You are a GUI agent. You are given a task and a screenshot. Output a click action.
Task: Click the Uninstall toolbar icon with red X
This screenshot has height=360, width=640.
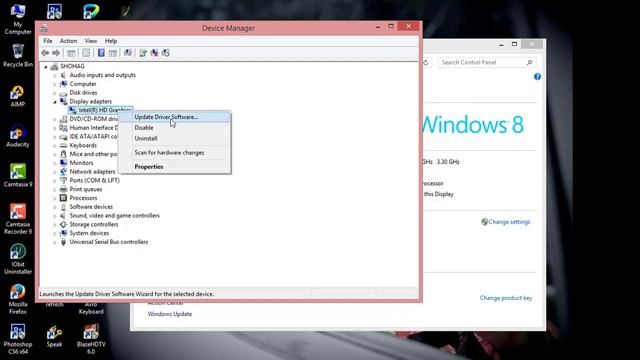154,53
